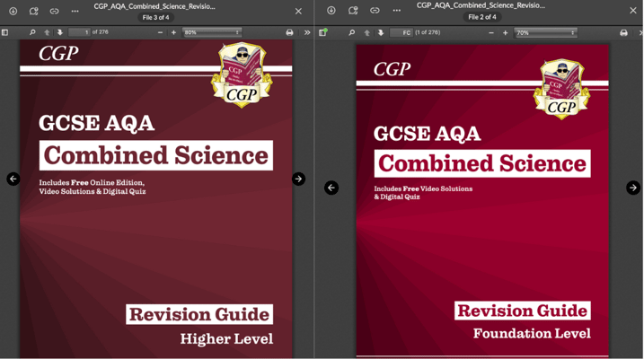
Task: Print the Higher Level PDF
Action: coord(289,32)
